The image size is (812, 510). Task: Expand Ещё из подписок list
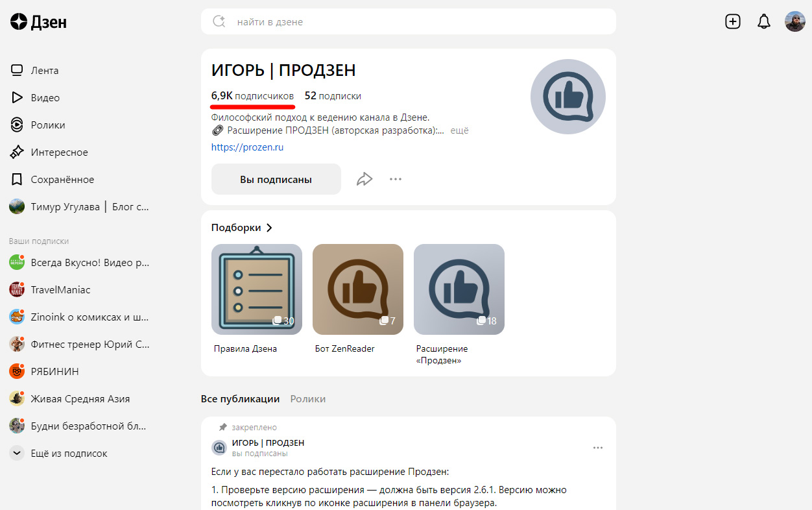pos(58,453)
